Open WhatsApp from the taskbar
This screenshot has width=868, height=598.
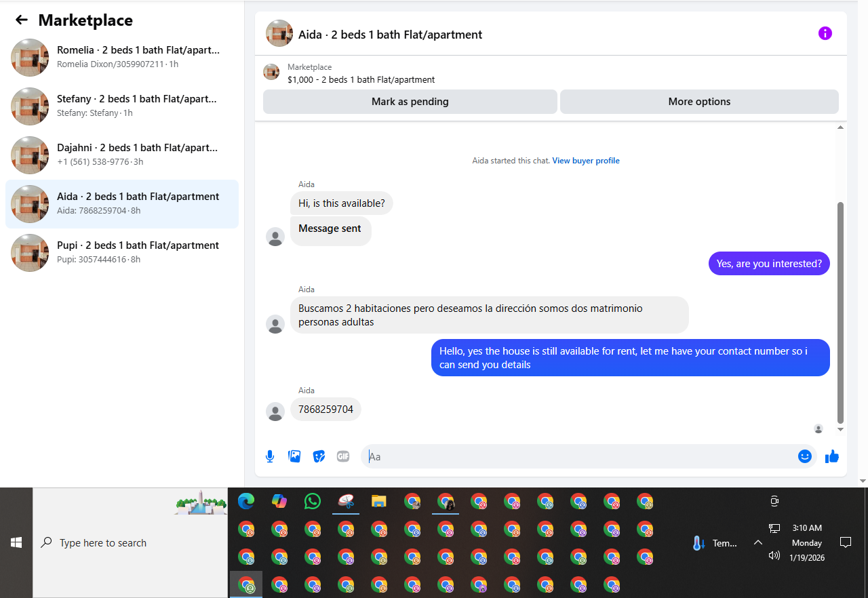coord(313,502)
